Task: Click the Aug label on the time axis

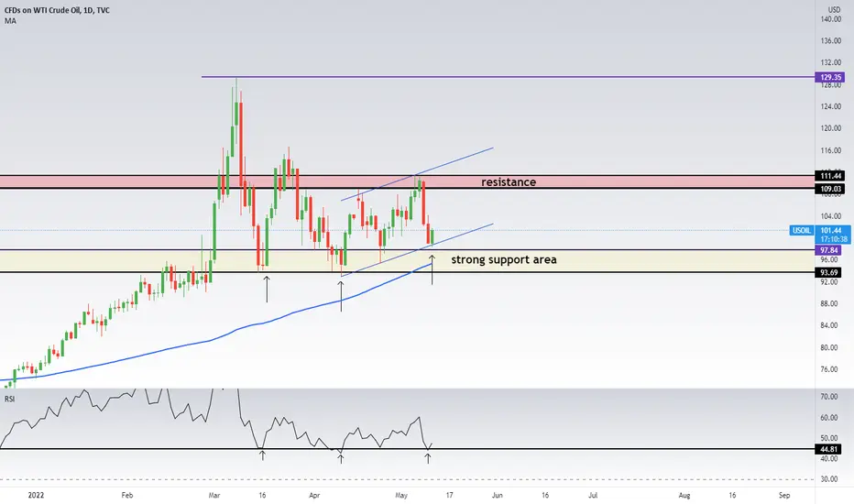Action: click(684, 495)
